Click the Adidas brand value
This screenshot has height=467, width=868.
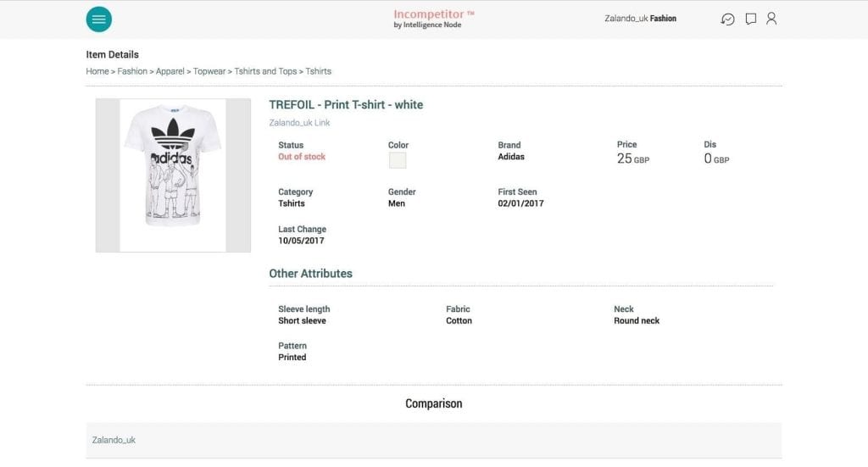[x=511, y=157]
